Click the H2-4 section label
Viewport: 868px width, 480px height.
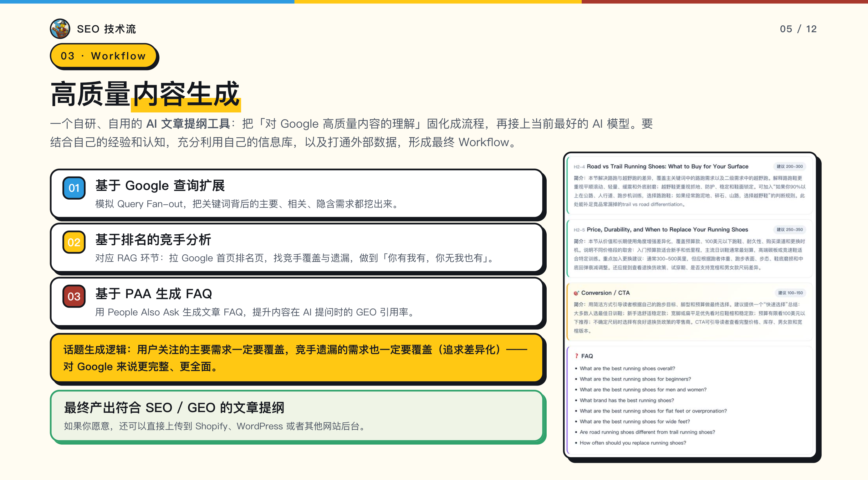tap(579, 167)
